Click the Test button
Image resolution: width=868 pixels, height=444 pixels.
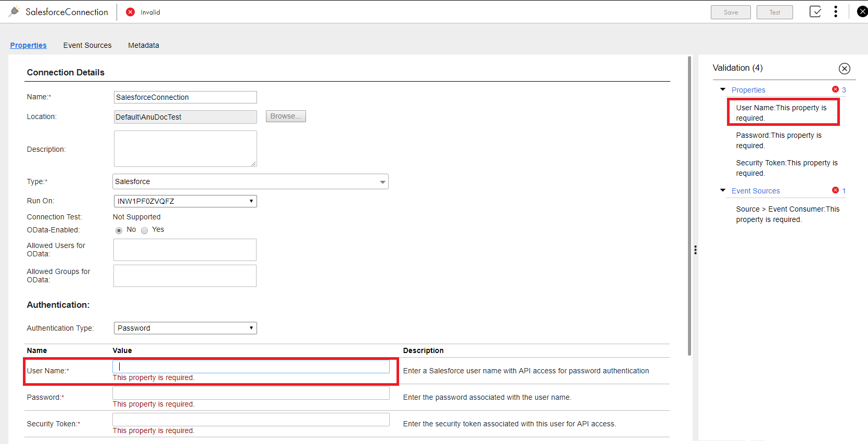(775, 12)
